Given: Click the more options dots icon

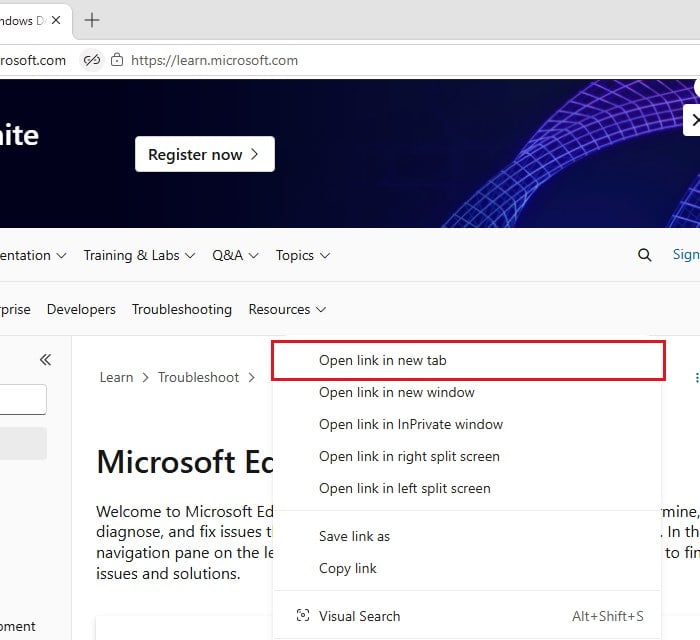Looking at the screenshot, I should [x=696, y=378].
